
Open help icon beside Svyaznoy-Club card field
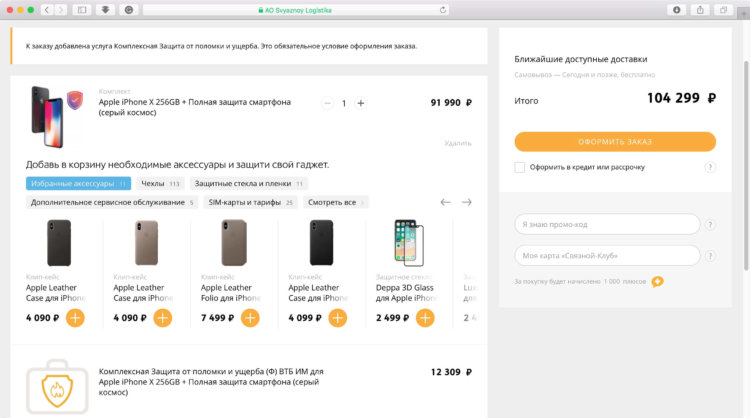(x=710, y=256)
